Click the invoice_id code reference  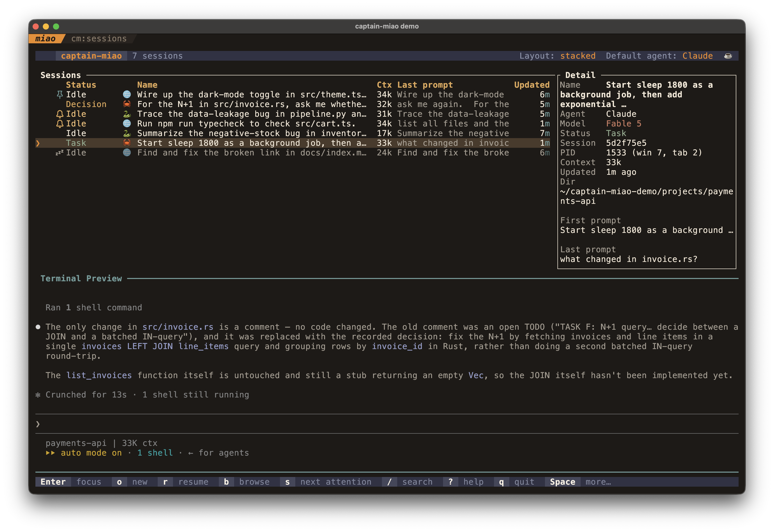tap(397, 346)
